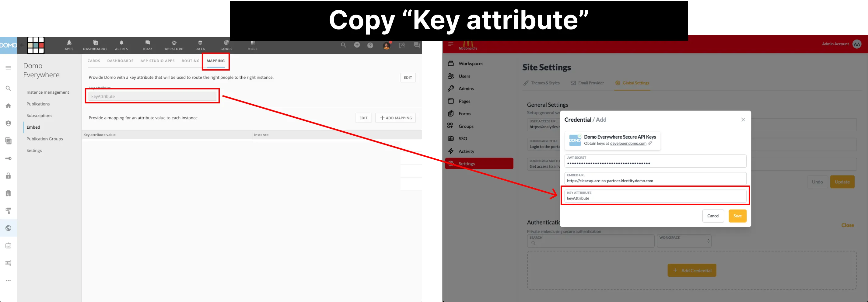Open Subscriptions in Domo Everywhere sidebar
This screenshot has width=868, height=302.
point(40,116)
